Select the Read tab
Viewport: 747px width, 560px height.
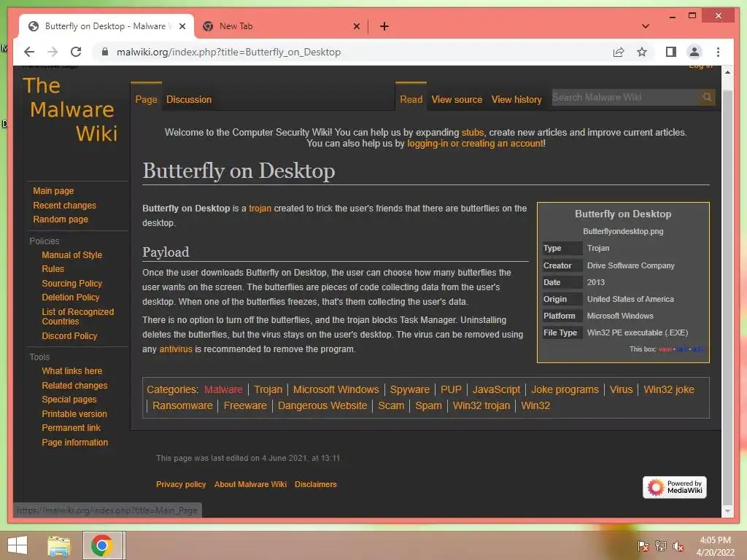[x=411, y=99]
